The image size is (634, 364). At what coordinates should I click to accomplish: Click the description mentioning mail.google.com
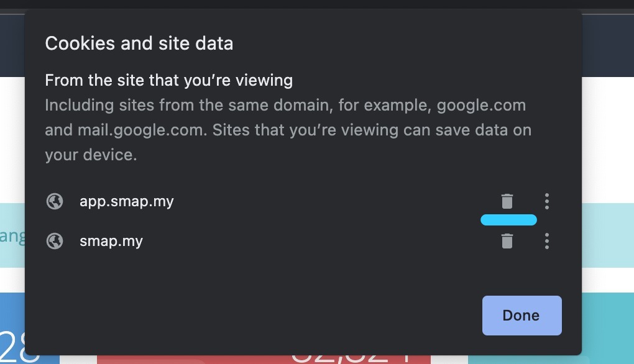[288, 130]
